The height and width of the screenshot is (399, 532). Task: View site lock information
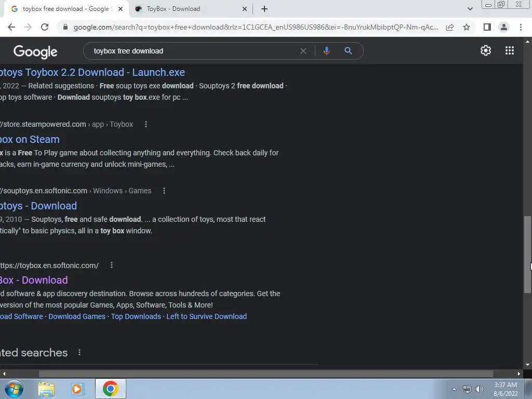point(65,27)
